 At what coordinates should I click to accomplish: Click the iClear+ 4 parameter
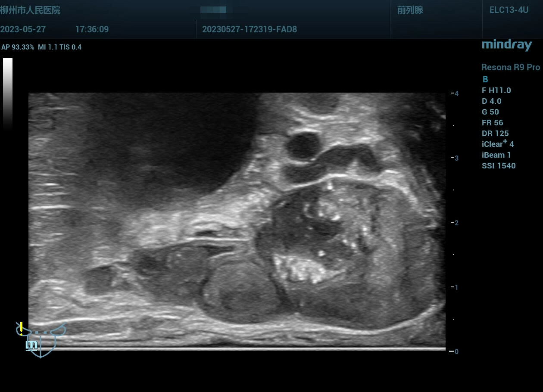(498, 144)
